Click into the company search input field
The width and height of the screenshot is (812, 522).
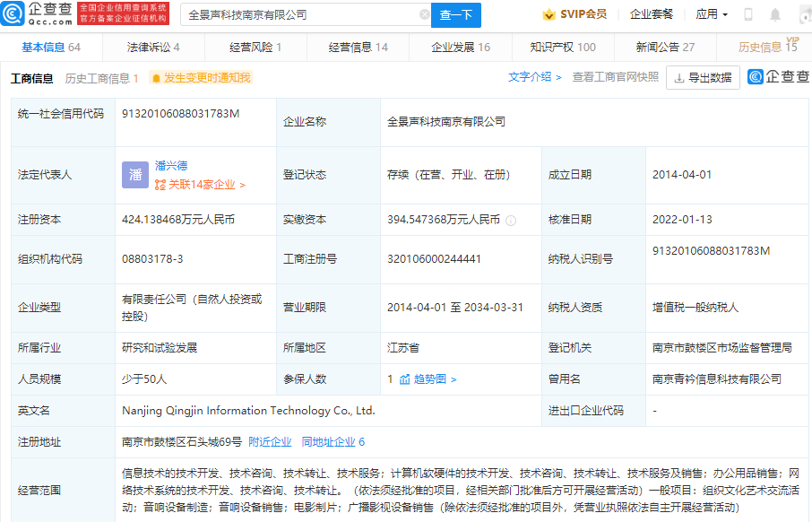point(300,15)
